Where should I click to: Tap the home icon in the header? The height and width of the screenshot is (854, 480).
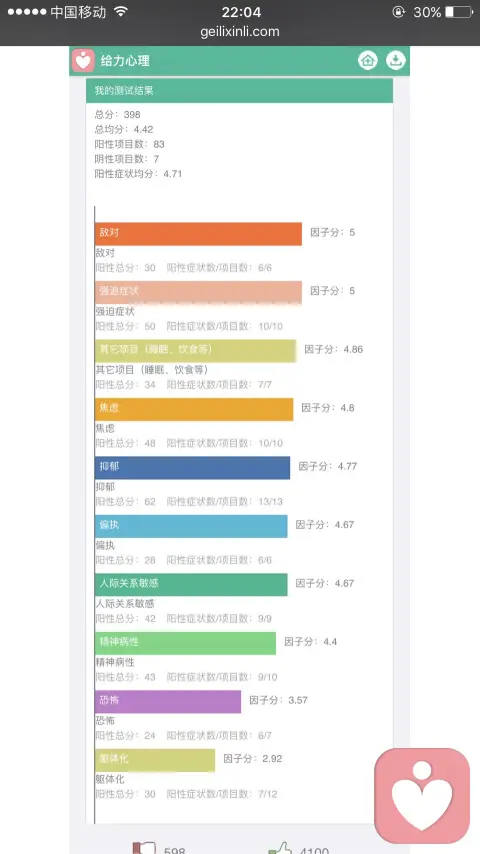click(368, 60)
